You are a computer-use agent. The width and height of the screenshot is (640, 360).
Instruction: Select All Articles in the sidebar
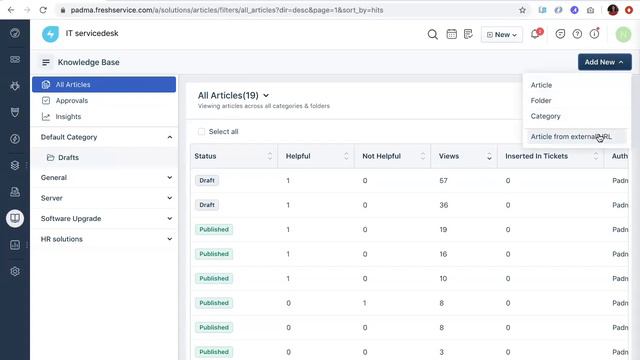pos(104,84)
